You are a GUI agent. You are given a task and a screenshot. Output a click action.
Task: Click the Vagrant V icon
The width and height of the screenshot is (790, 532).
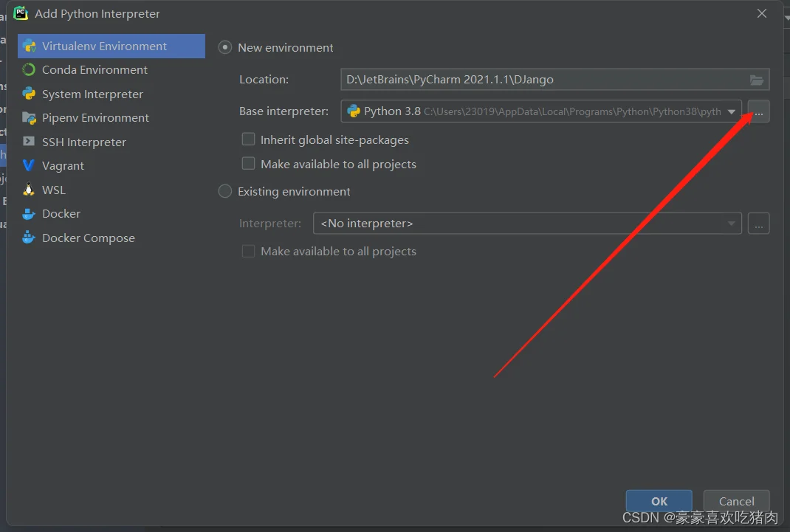pyautogui.click(x=29, y=165)
